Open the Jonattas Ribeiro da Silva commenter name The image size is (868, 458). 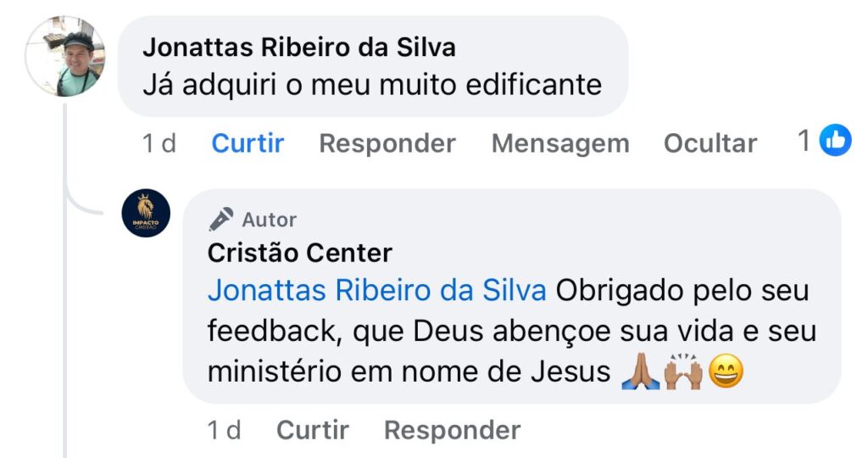(x=298, y=47)
